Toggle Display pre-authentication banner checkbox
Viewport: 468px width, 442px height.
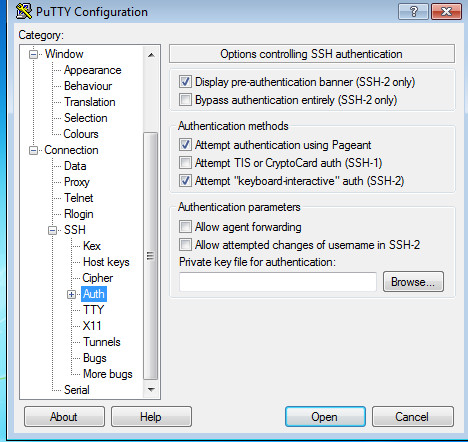[185, 82]
